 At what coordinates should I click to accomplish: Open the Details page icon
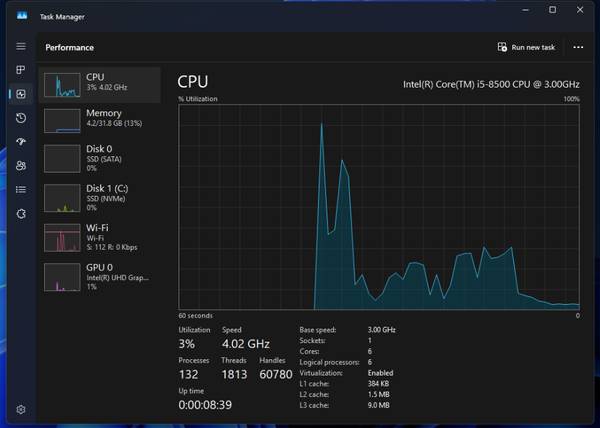pos(21,189)
